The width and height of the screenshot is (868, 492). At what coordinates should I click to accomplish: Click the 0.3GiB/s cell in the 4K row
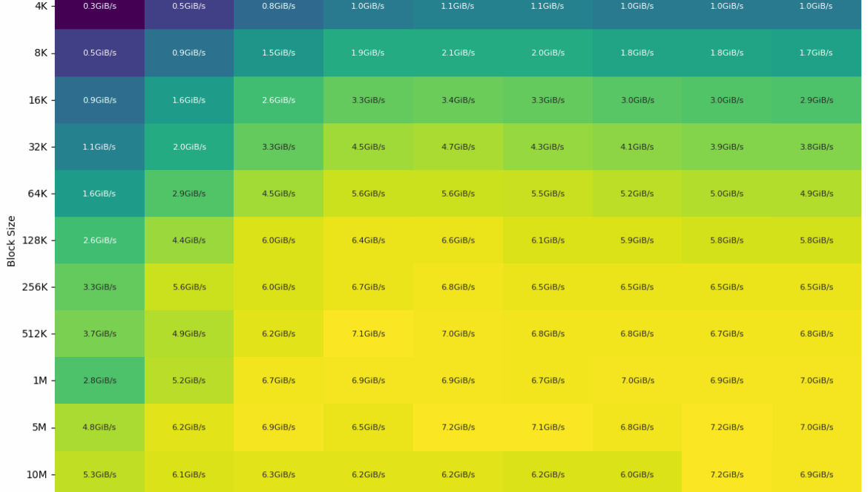tap(99, 7)
